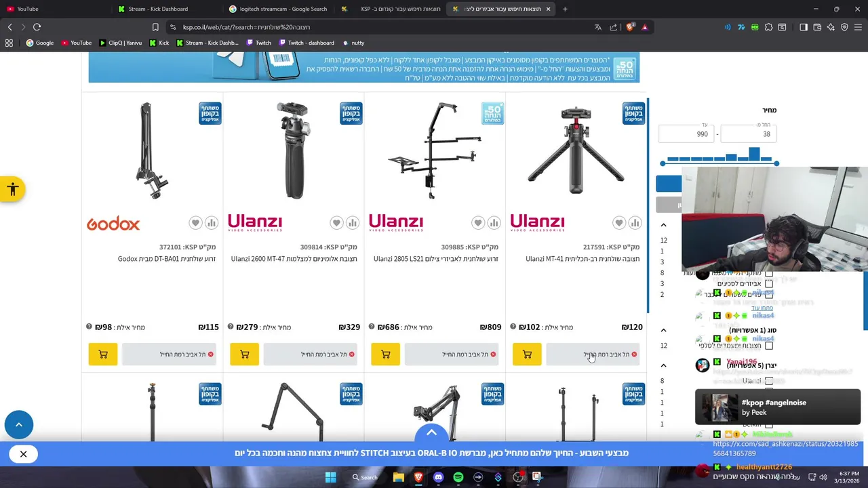Add Godox DT-BA01 arm to cart
The height and width of the screenshot is (488, 868).
[103, 354]
